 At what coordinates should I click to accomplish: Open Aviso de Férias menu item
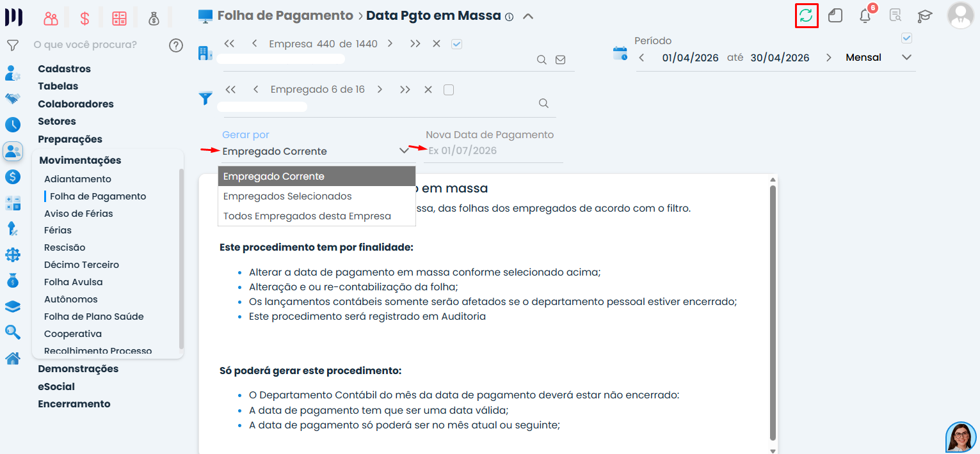[x=78, y=214]
